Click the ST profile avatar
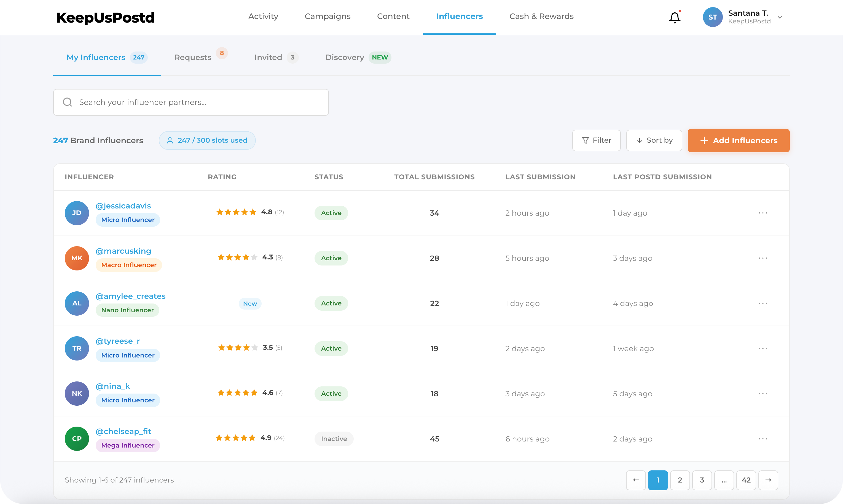Viewport: 843px width, 504px height. 712,17
